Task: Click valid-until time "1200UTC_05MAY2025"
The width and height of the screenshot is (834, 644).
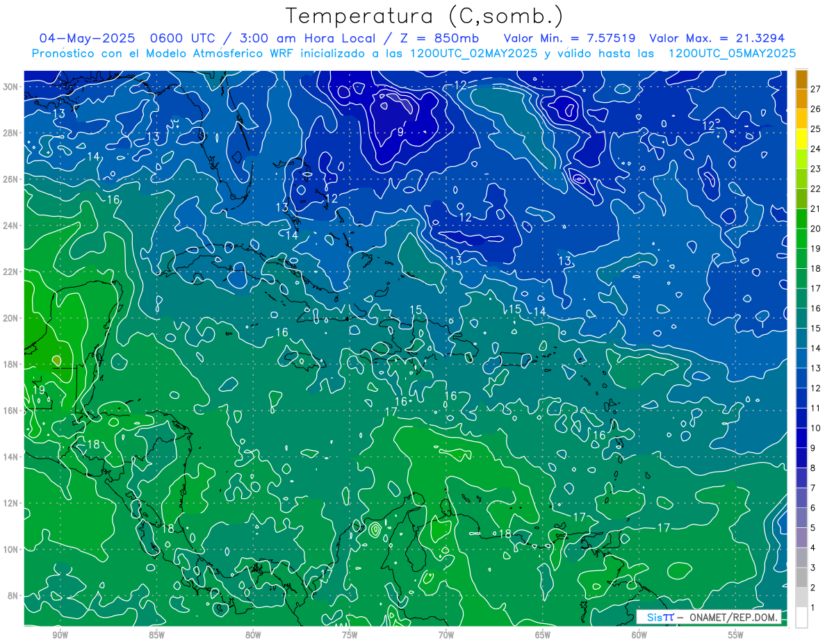Action: pos(732,53)
